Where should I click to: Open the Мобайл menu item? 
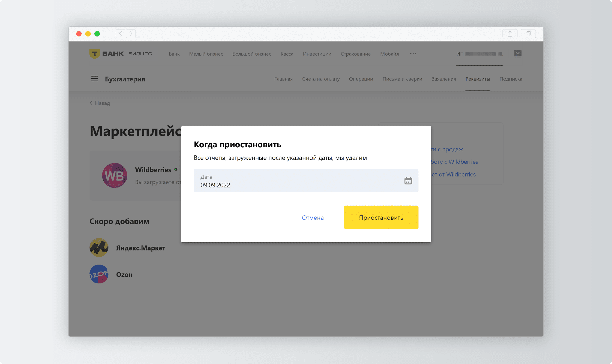(389, 54)
